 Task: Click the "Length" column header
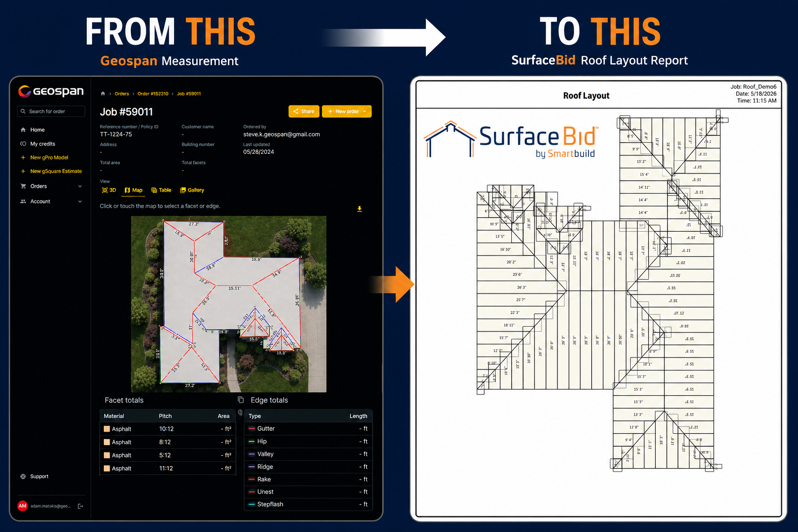(x=358, y=416)
